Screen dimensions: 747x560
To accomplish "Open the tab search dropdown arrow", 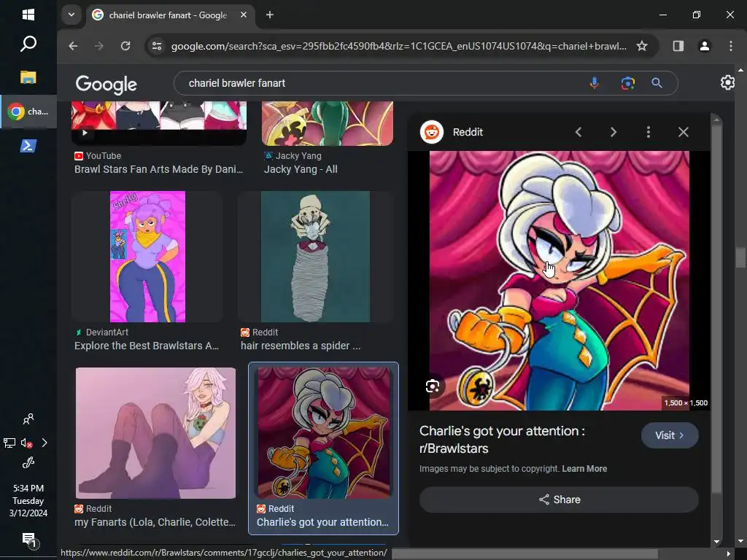I will click(x=71, y=15).
